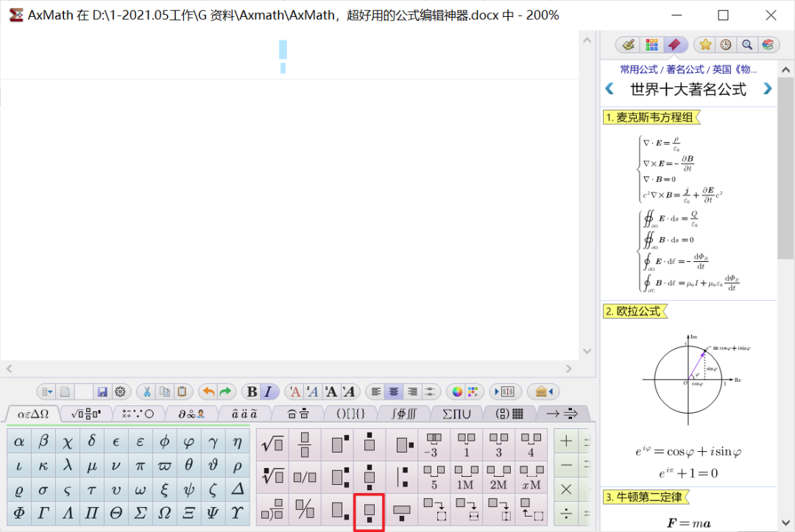This screenshot has width=795, height=532.
Task: Toggle Bold formatting
Action: (x=251, y=391)
